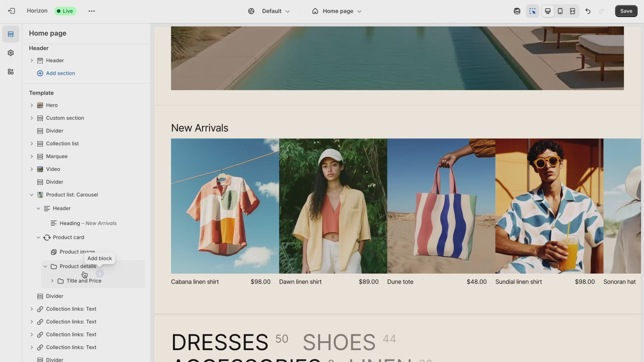Click the Product details folder icon

click(54, 266)
